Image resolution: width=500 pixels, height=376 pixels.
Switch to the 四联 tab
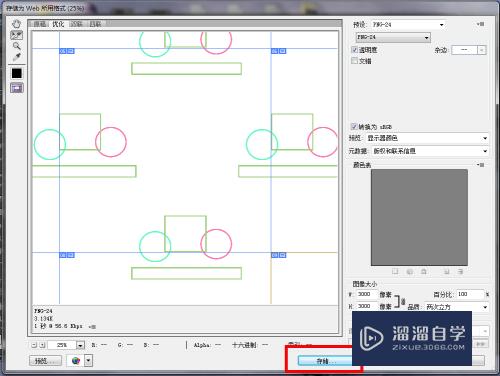coord(95,24)
